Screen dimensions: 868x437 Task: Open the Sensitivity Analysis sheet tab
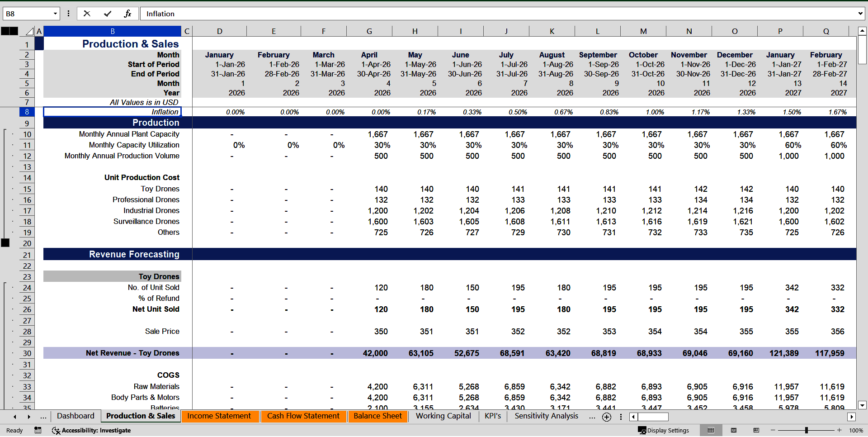[547, 416]
